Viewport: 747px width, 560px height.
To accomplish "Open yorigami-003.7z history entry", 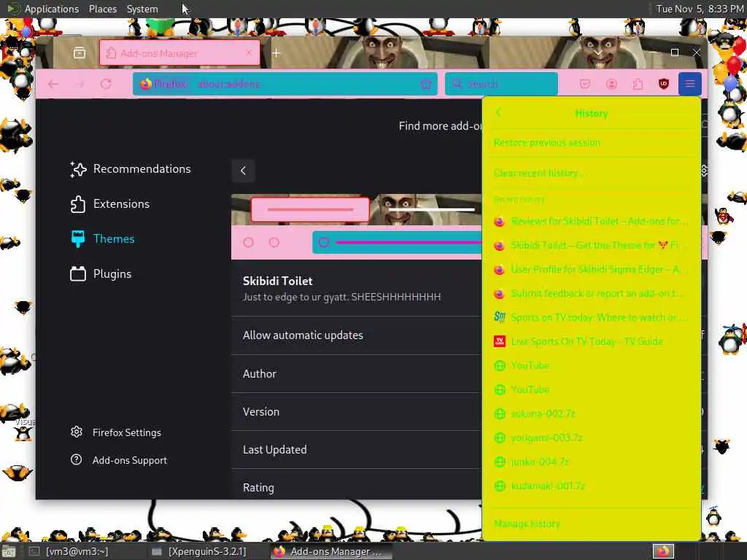I will click(x=591, y=438).
